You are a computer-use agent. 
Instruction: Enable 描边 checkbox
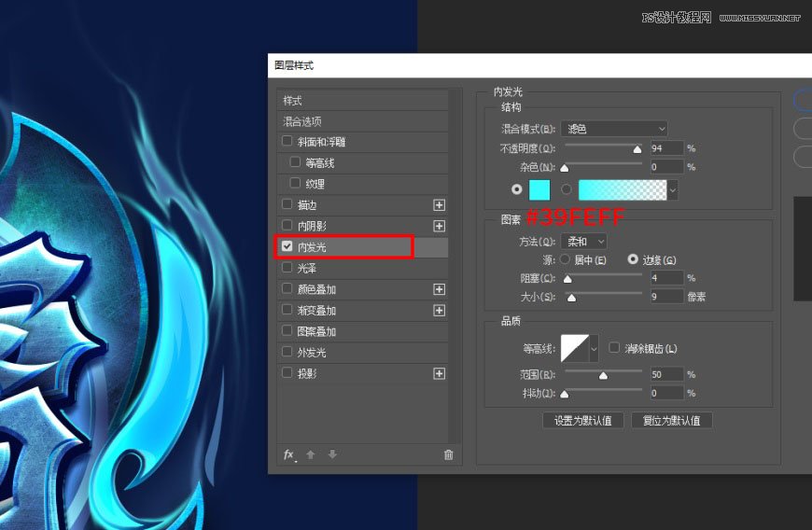287,204
